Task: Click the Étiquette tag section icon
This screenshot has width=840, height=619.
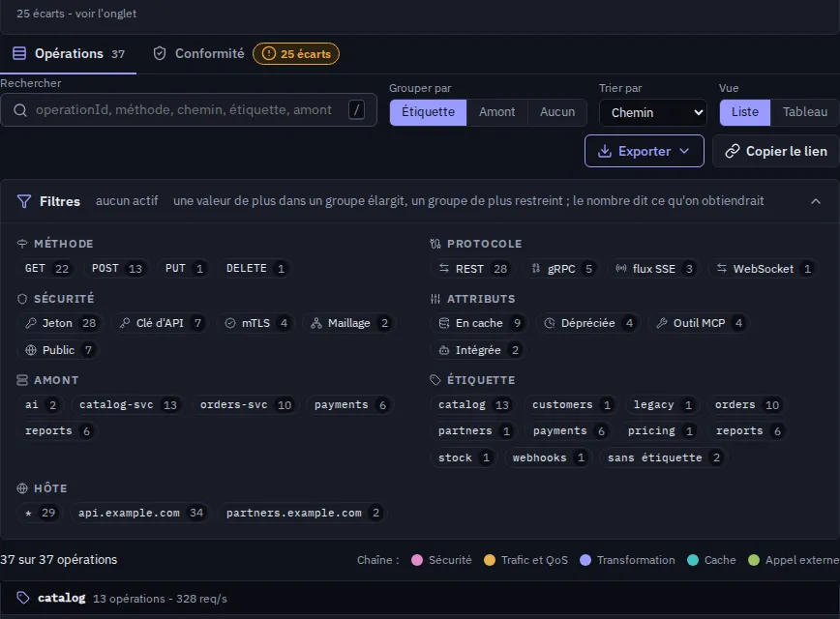Action: 435,380
